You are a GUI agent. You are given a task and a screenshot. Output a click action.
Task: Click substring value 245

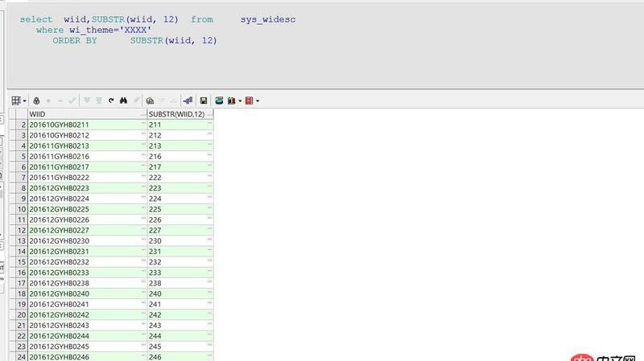(180, 347)
